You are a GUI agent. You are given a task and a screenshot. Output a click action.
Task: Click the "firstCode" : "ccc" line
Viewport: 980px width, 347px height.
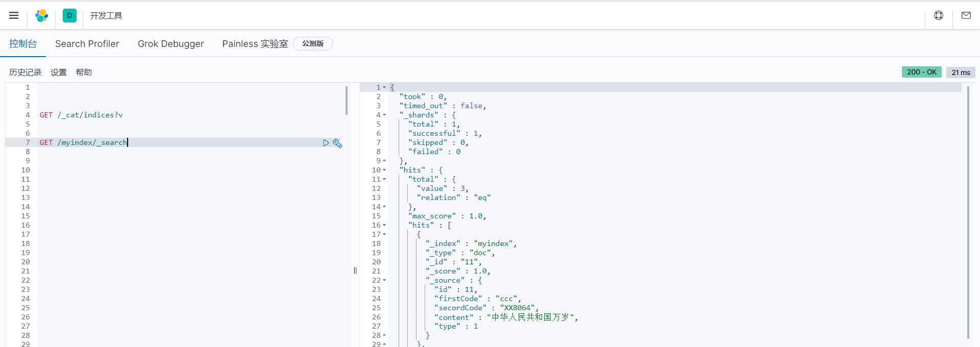coord(478,299)
